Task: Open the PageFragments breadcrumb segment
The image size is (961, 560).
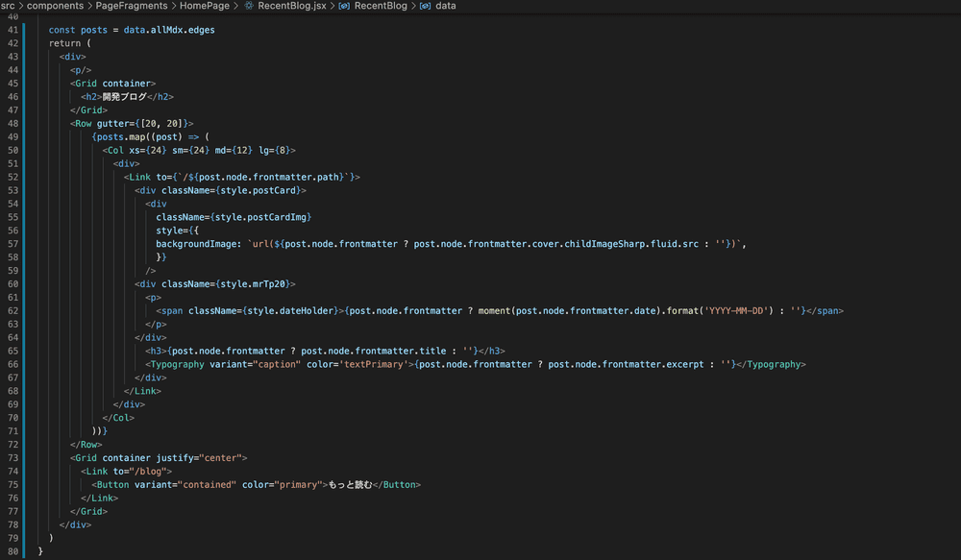Action: point(131,6)
